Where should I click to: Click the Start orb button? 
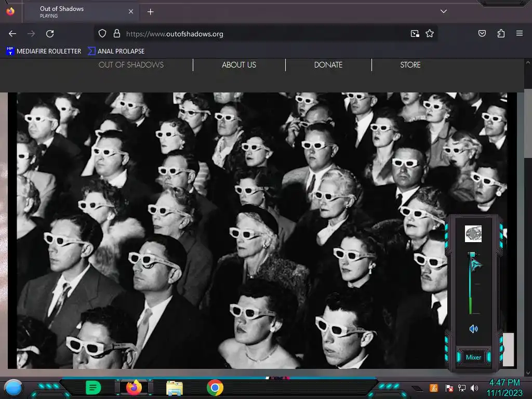click(13, 388)
